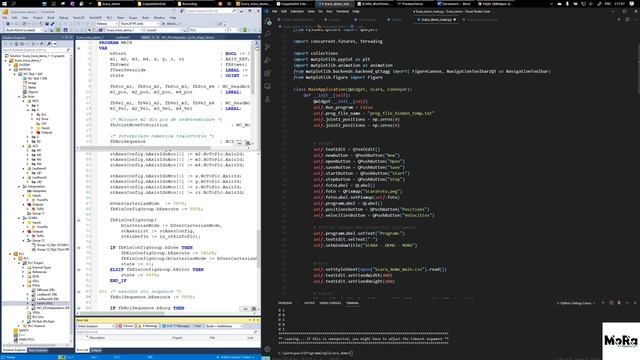Screen dimensions: 640x360
Task: Open Recording taskbar button
Action: click(x=195, y=4)
